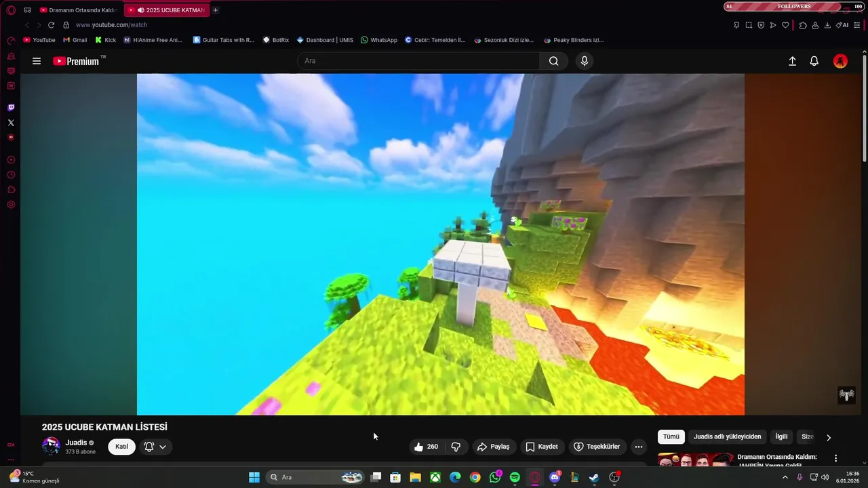
Task: Click the 'Katıl' join button
Action: tap(122, 447)
